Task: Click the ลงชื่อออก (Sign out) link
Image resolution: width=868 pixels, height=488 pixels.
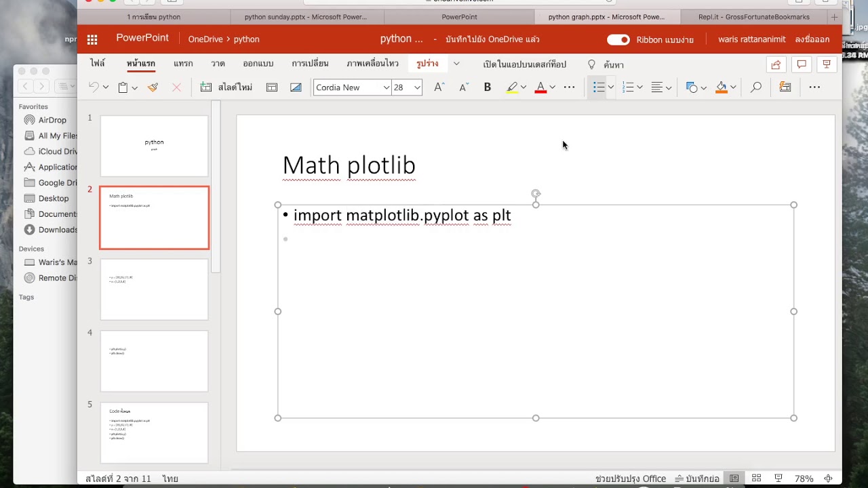Action: pos(812,39)
